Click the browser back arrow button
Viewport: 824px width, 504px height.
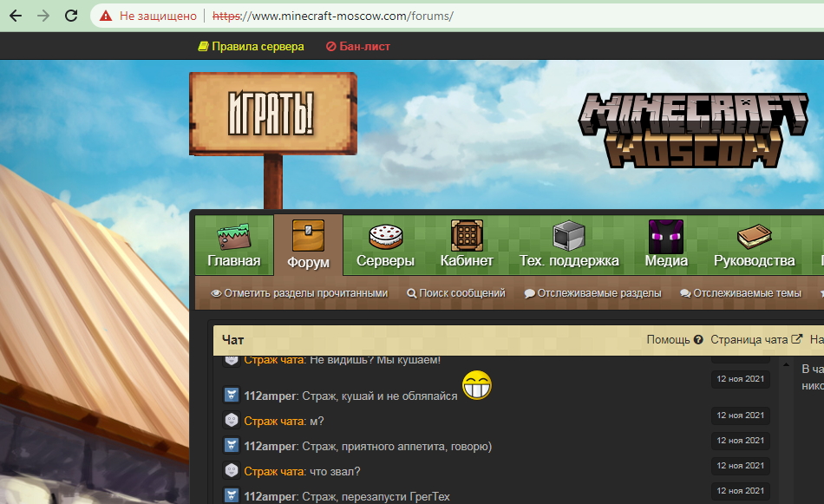(x=16, y=16)
